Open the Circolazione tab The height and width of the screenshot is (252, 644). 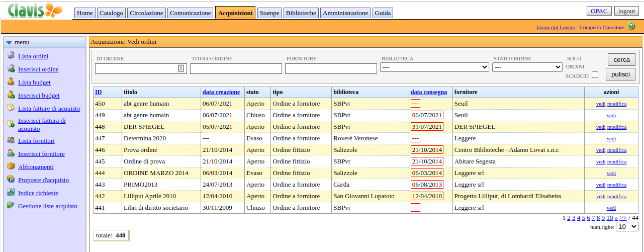click(146, 13)
